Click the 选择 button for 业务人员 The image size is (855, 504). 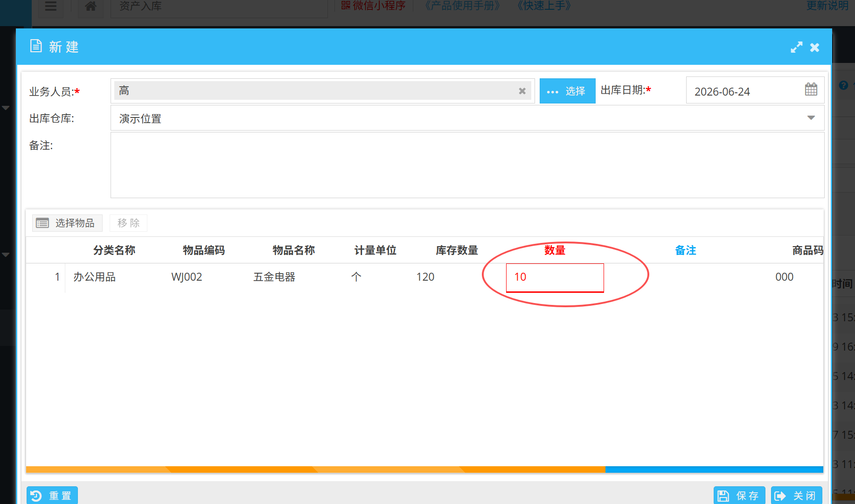pyautogui.click(x=567, y=91)
